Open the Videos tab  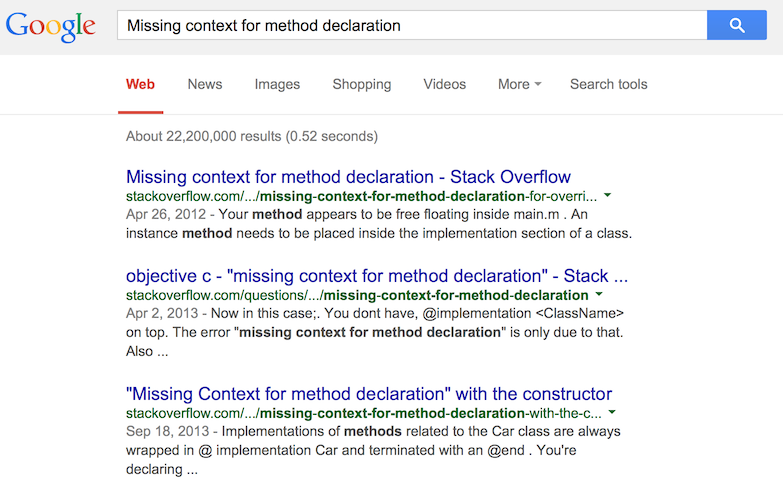click(444, 84)
